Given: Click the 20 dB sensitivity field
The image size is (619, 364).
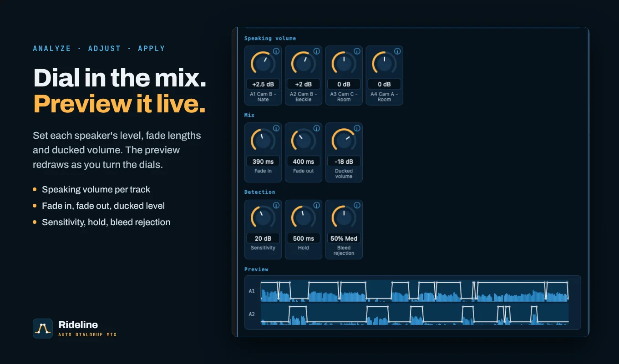Looking at the screenshot, I should [x=263, y=238].
